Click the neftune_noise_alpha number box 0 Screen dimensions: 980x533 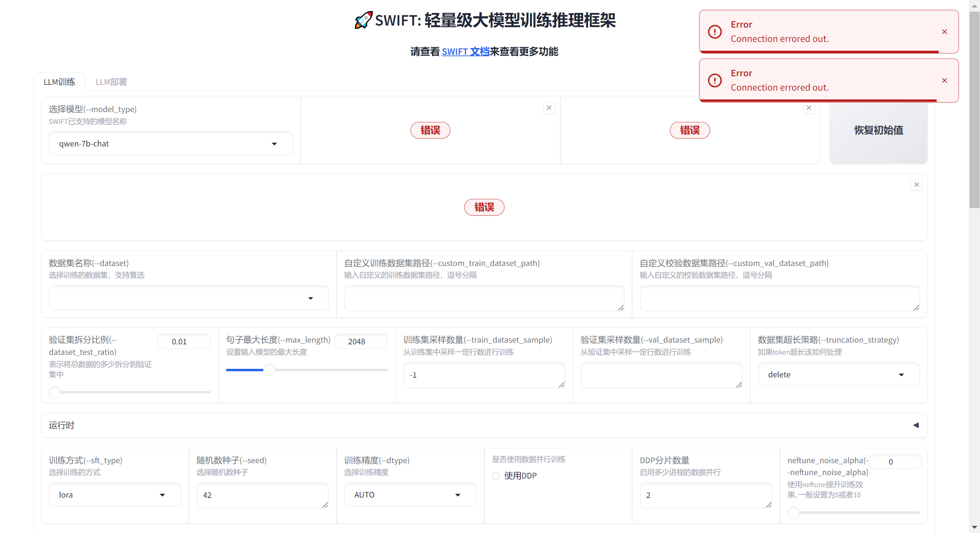coord(895,461)
